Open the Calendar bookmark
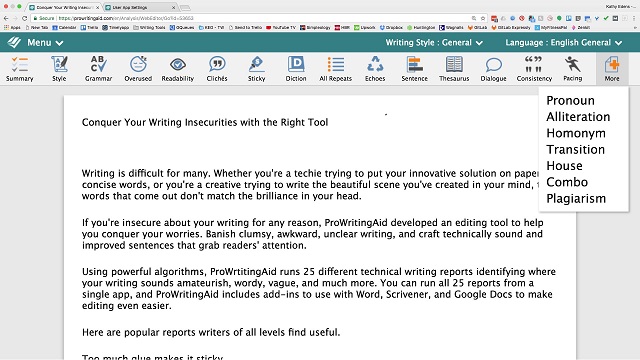The width and height of the screenshot is (640, 360). (64, 28)
